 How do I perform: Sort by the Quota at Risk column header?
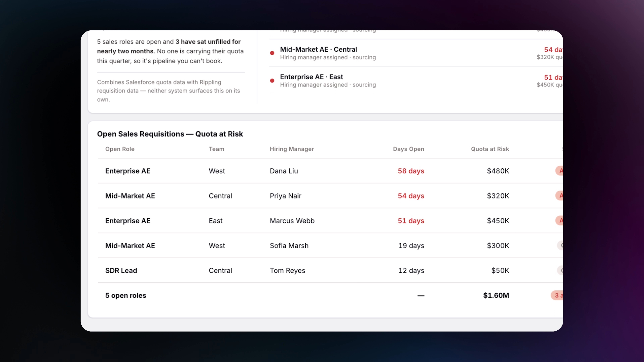490,149
